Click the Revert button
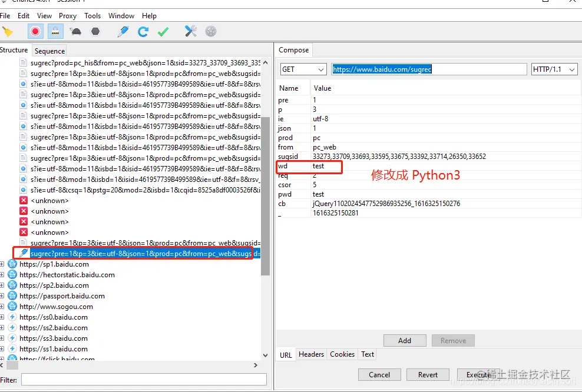The image size is (582, 392). (428, 374)
